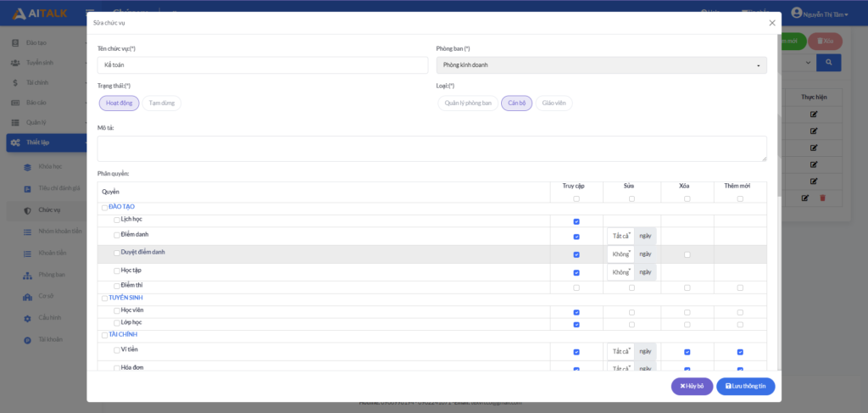This screenshot has height=413, width=868.
Task: Click the blue search magnifier button
Action: point(829,63)
